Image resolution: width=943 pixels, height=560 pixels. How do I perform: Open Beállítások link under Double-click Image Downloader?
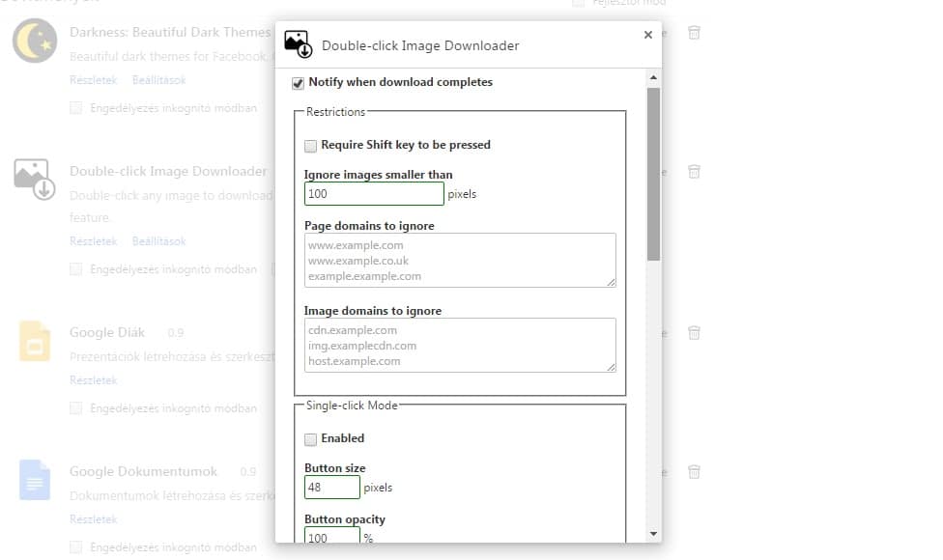pyautogui.click(x=158, y=241)
